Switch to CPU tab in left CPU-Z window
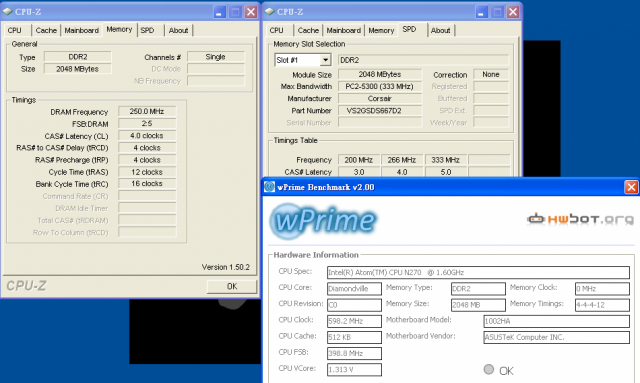 click(x=16, y=30)
